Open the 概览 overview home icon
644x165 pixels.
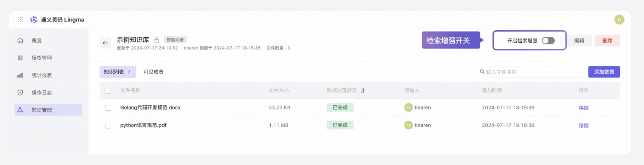[20, 41]
